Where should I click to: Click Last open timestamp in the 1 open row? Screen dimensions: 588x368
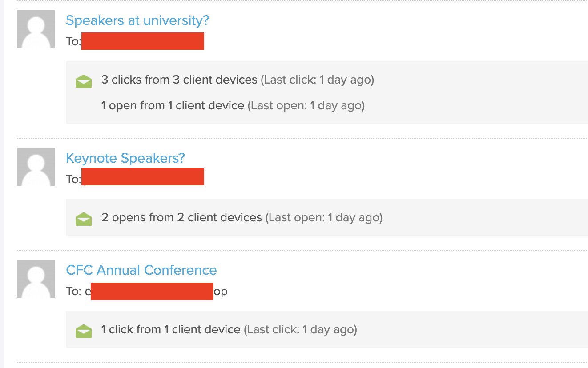[x=306, y=106]
